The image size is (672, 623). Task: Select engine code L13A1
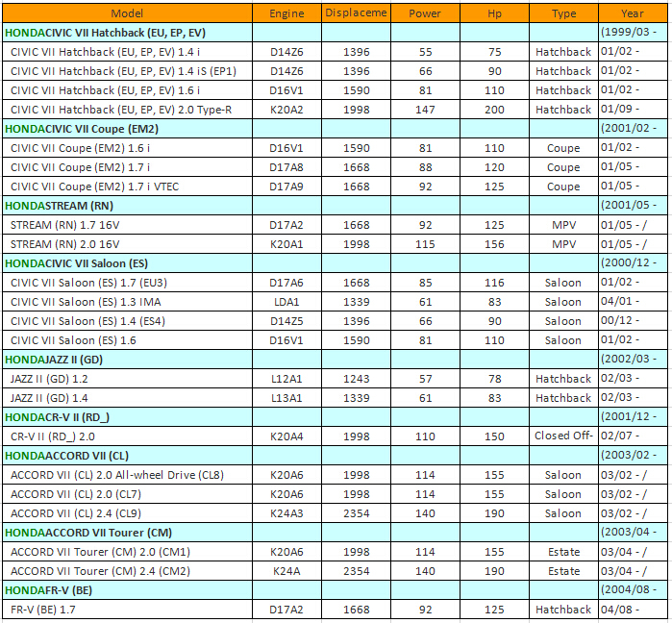point(286,398)
